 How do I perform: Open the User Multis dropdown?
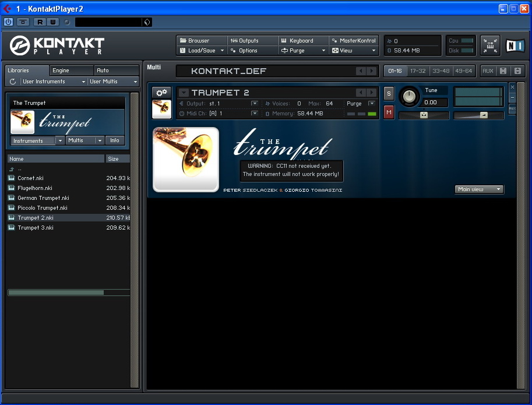pyautogui.click(x=113, y=82)
